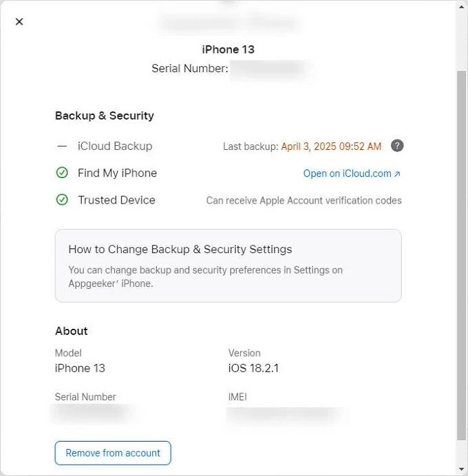Close the device details dialog
The width and height of the screenshot is (468, 476).
pyautogui.click(x=19, y=21)
